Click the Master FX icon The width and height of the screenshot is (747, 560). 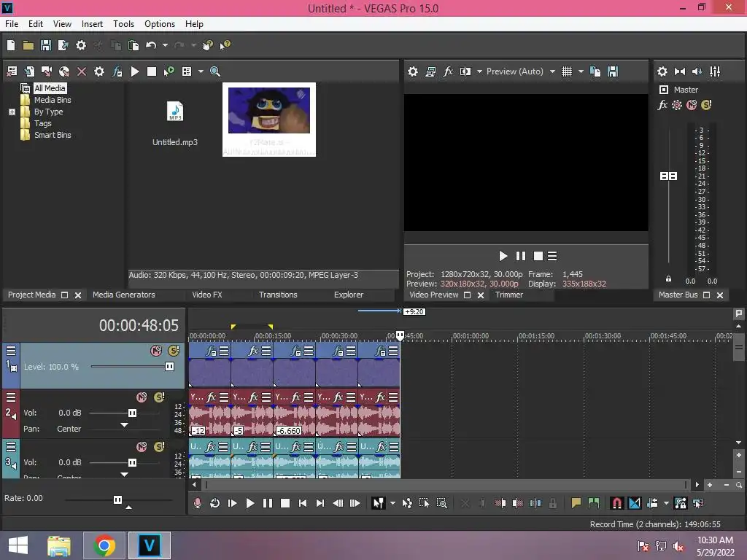click(x=662, y=105)
